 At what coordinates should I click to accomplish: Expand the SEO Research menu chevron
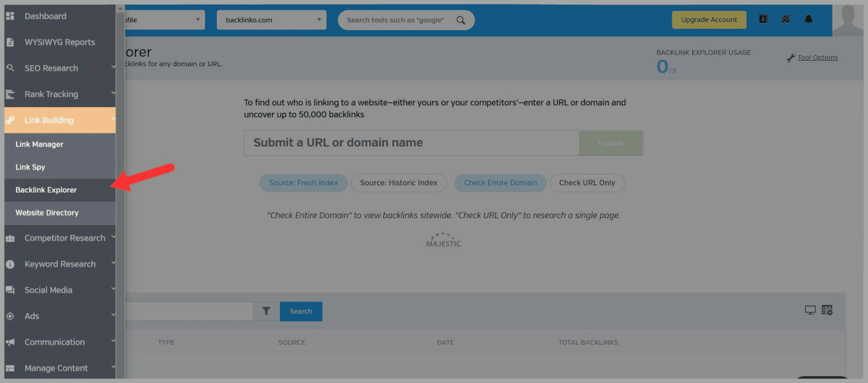[113, 67]
